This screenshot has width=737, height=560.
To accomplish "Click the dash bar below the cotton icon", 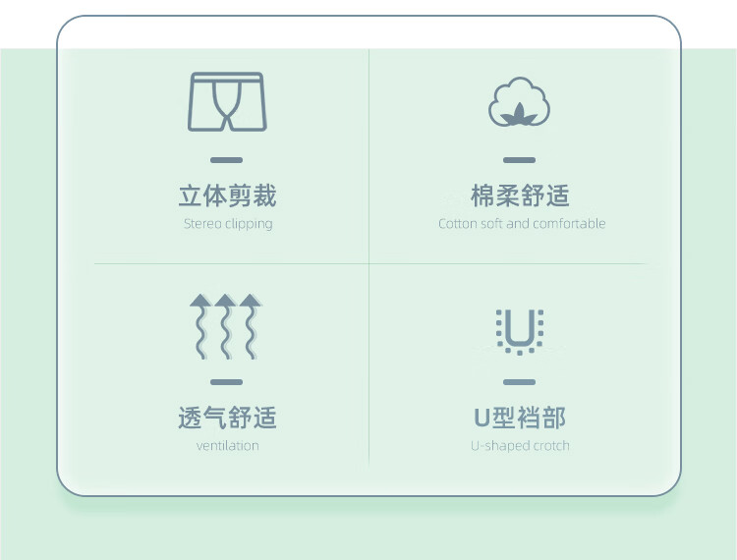I will [x=519, y=159].
